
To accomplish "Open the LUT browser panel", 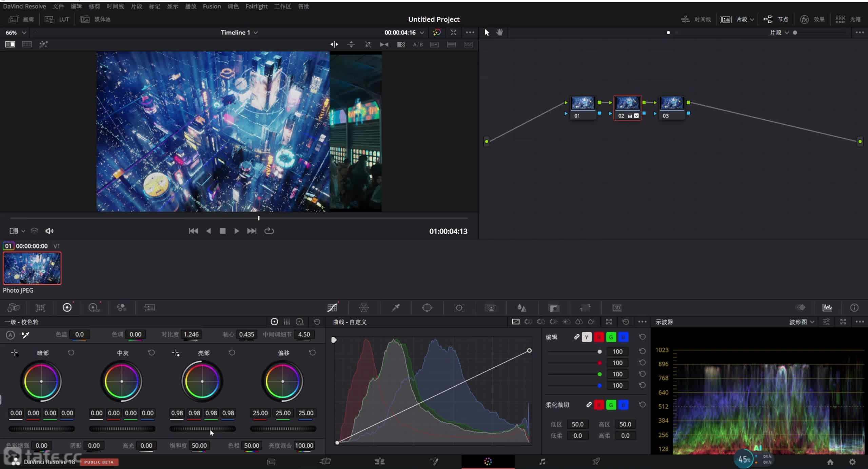I will coord(57,19).
